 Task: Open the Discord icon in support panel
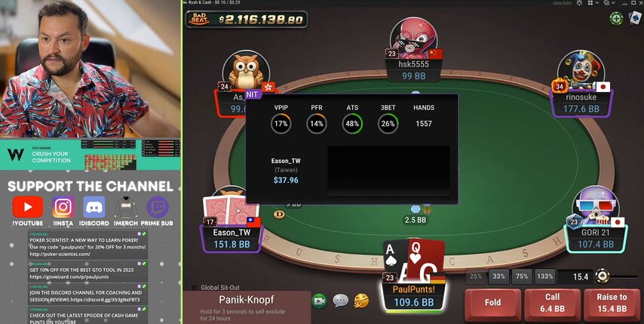click(94, 206)
